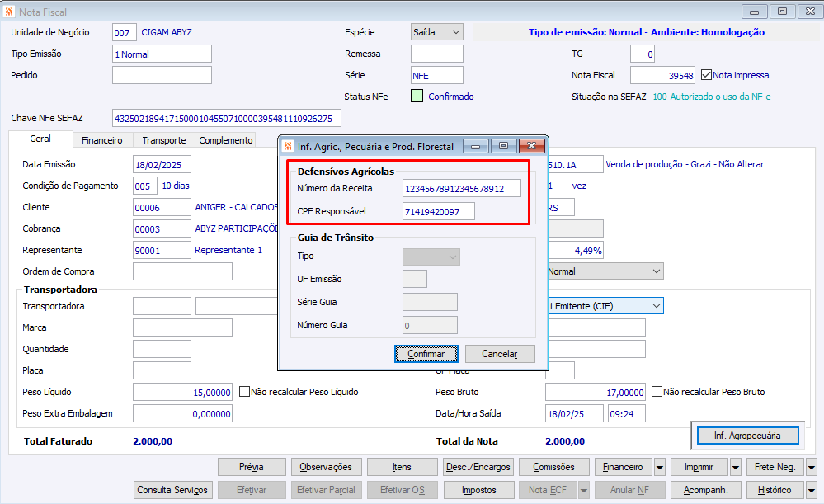Click the Tipo Emissão field
This screenshot has width=824, height=504.
click(x=162, y=54)
